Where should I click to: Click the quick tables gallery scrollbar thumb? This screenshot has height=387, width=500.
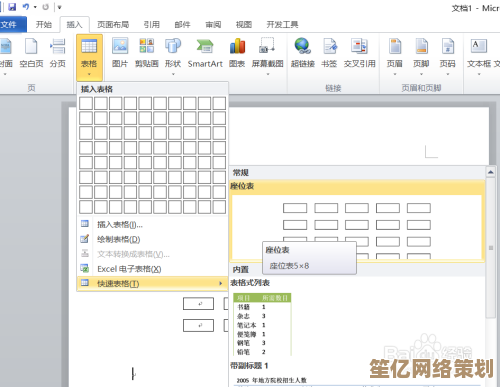point(491,248)
